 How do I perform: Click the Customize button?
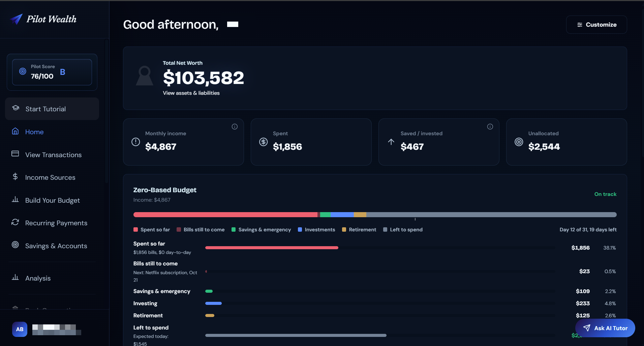click(596, 25)
